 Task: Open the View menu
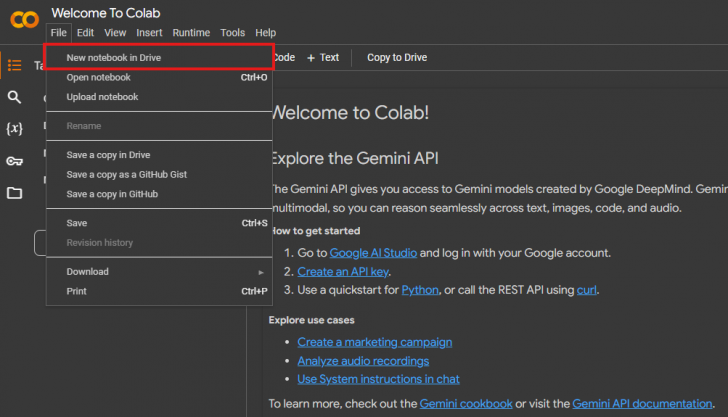tap(115, 33)
